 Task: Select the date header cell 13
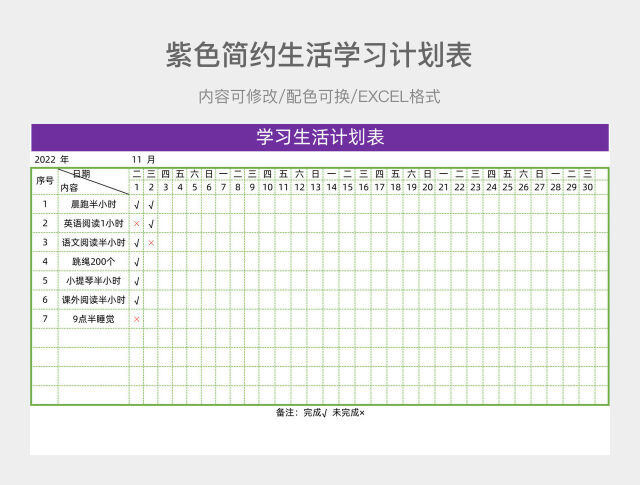click(x=316, y=187)
